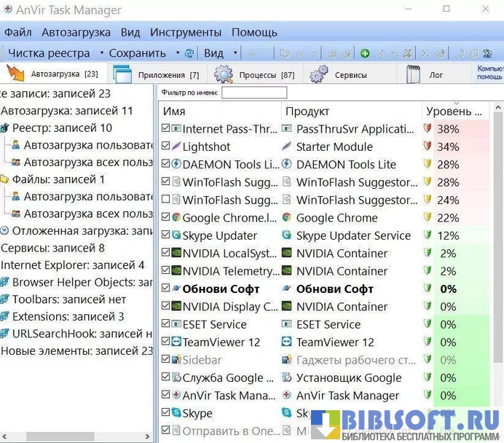The image size is (504, 443).
Task: Disable the ESET Service startup checkbox
Action: 166,324
